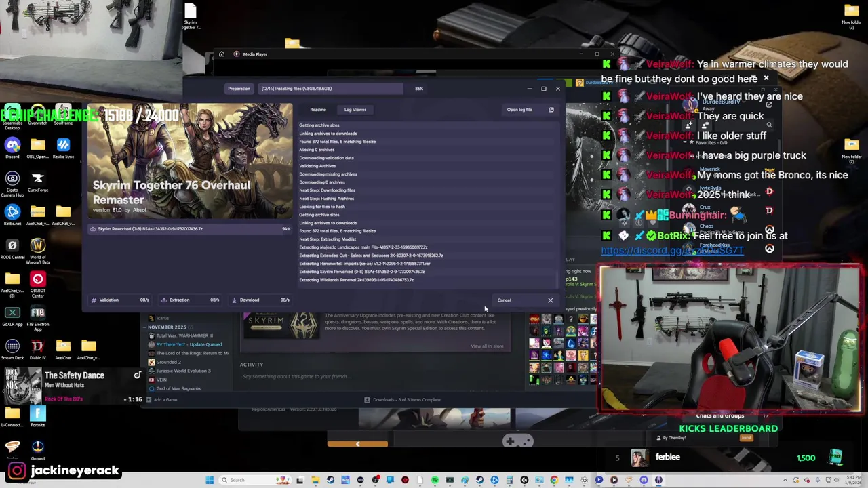The image size is (868, 488).
Task: Open Elgato Camera Hub desktop icon
Action: click(12, 183)
